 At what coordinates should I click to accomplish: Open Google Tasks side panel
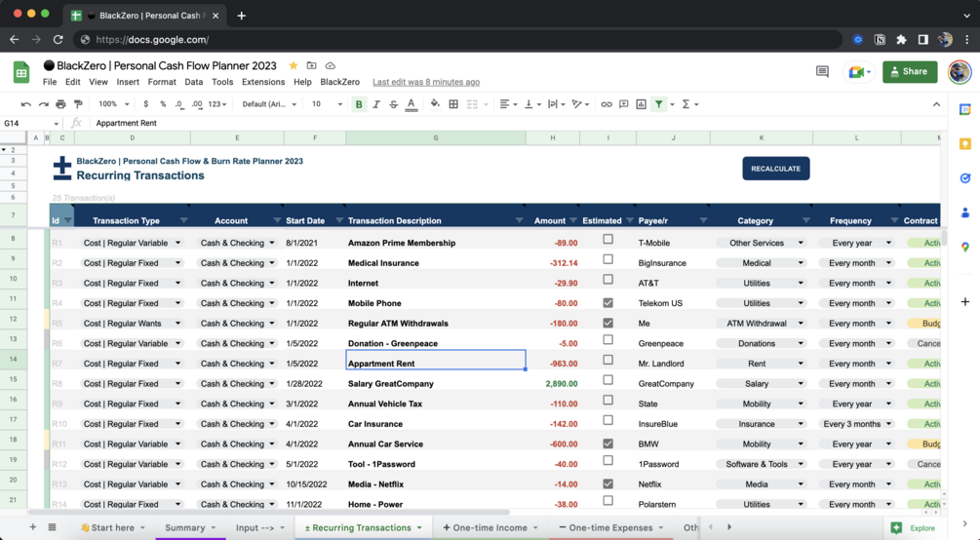tap(965, 178)
